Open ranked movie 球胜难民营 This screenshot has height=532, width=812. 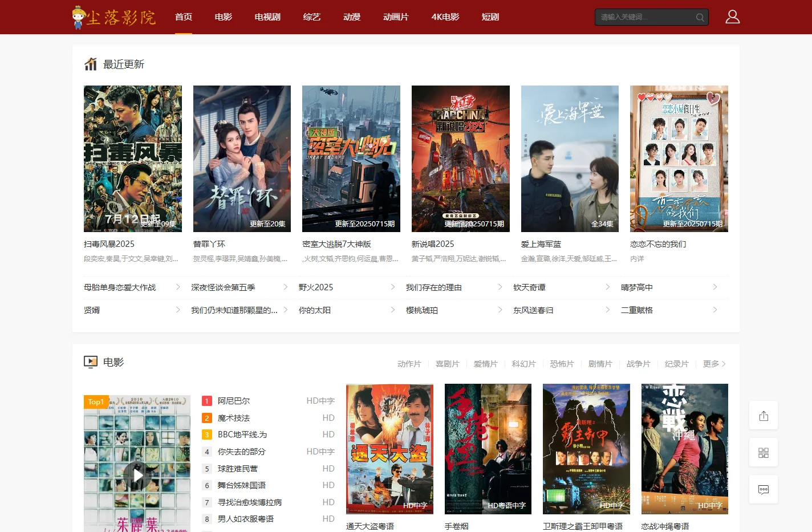click(x=238, y=469)
